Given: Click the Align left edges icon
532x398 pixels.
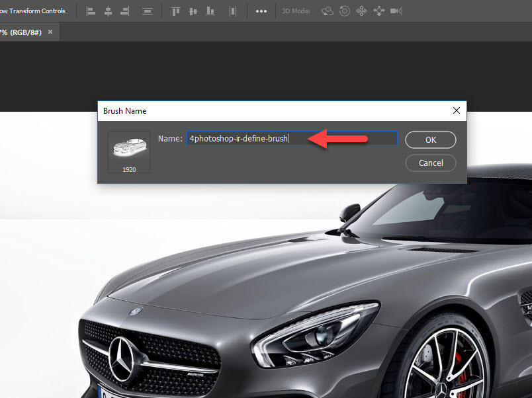Looking at the screenshot, I should tap(91, 11).
